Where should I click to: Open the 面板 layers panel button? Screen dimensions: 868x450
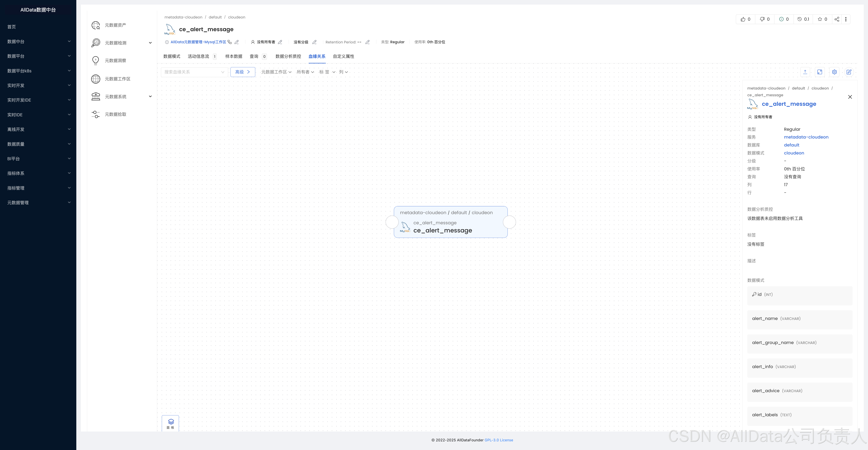[170, 423]
